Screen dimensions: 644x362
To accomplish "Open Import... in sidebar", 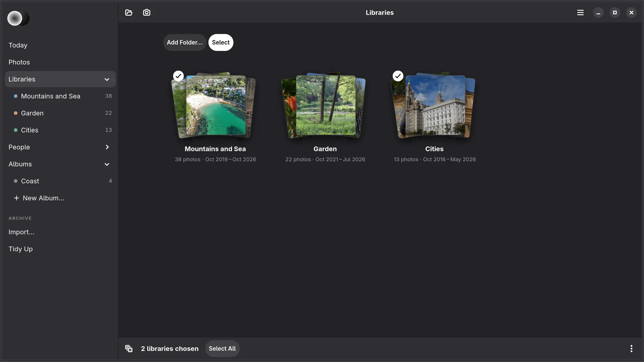I will point(60,232).
